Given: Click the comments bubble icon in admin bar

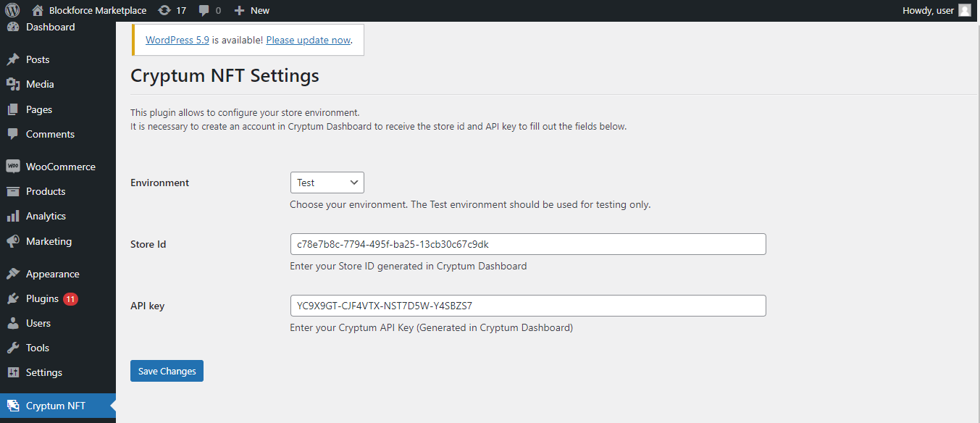Looking at the screenshot, I should point(204,10).
